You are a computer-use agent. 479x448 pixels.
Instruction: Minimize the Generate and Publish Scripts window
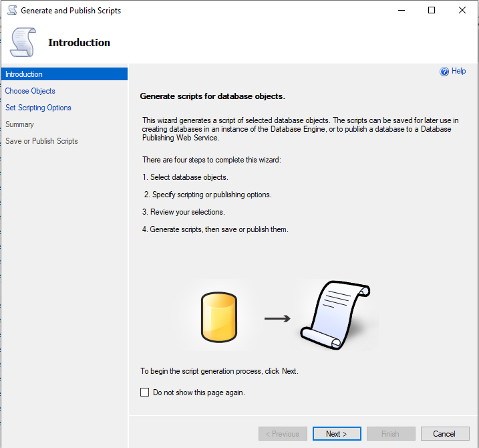point(401,11)
